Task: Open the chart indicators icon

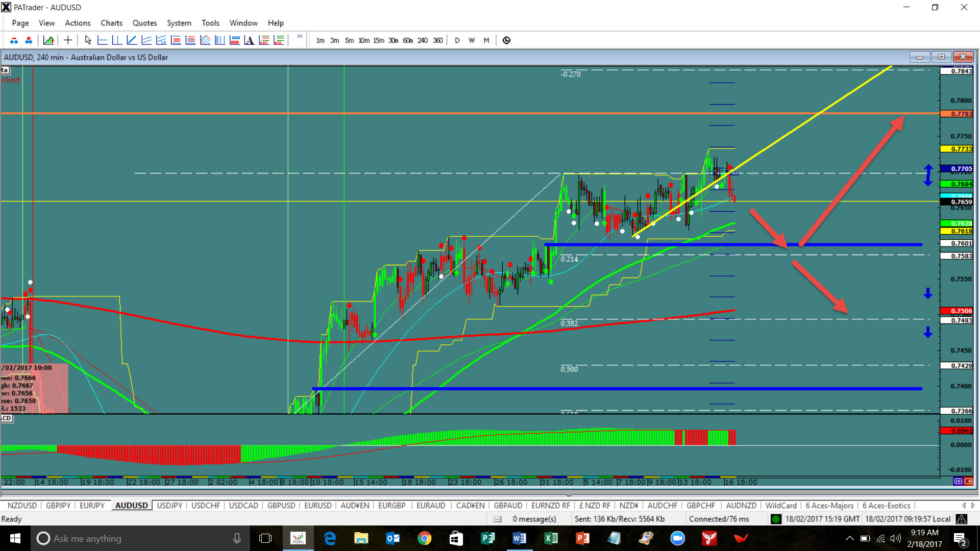Action: tap(48, 40)
